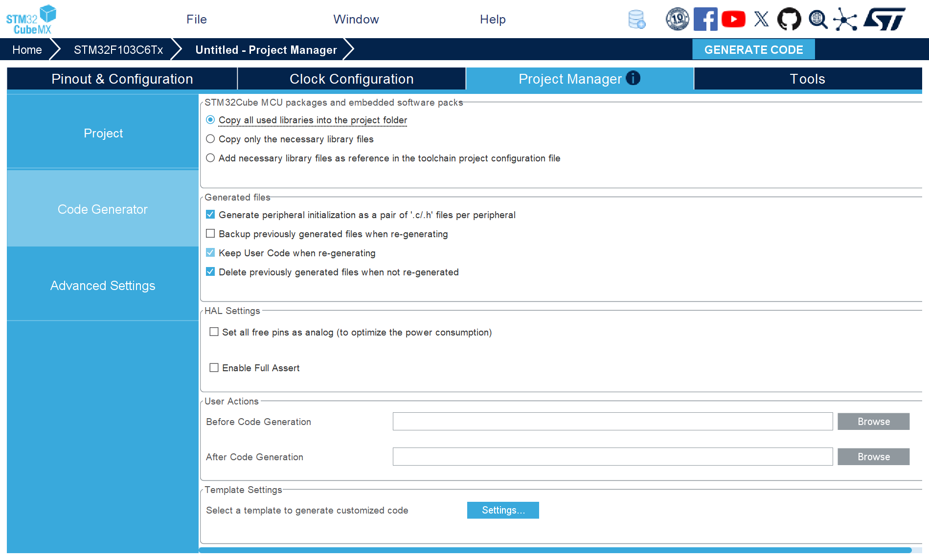The width and height of the screenshot is (929, 560).
Task: Click the Project Manager info icon
Action: 633,78
